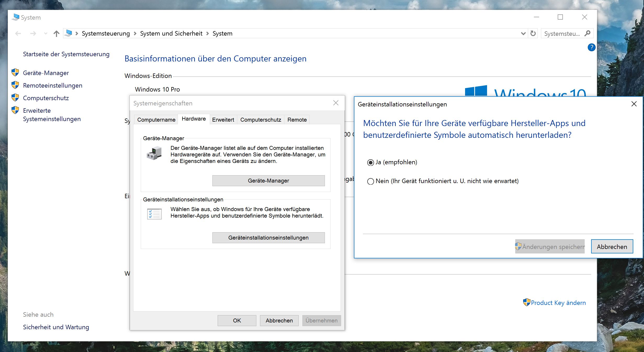Click Systemsteuerung in the breadcrumb
644x352 pixels.
pyautogui.click(x=106, y=33)
